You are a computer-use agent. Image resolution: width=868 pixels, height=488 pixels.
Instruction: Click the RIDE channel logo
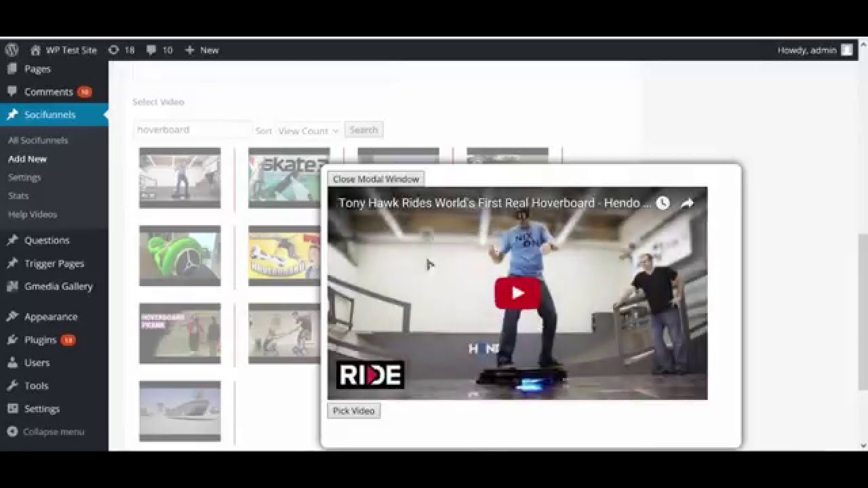[x=370, y=375]
